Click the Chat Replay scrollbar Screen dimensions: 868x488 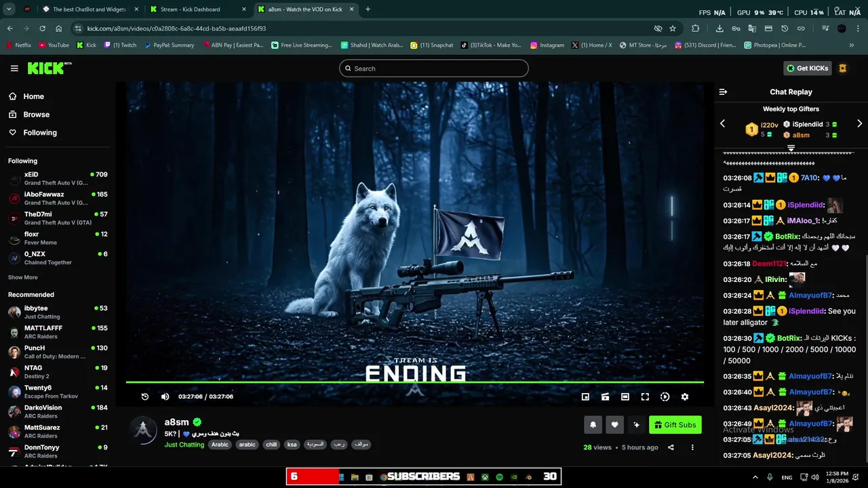click(x=865, y=359)
